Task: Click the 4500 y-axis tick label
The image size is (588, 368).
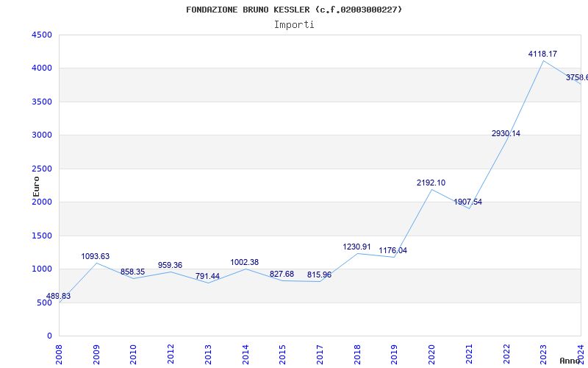Action: tap(42, 35)
